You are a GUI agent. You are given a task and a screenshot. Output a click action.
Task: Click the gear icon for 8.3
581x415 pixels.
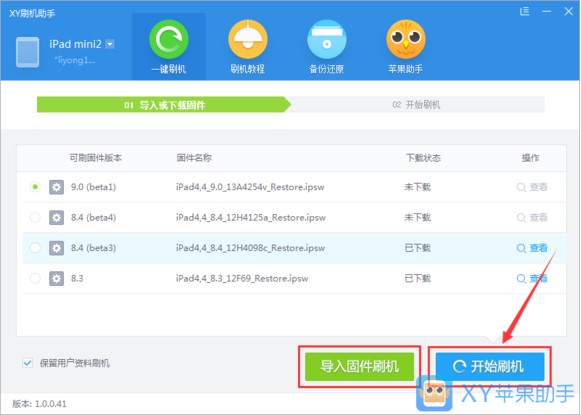point(56,278)
